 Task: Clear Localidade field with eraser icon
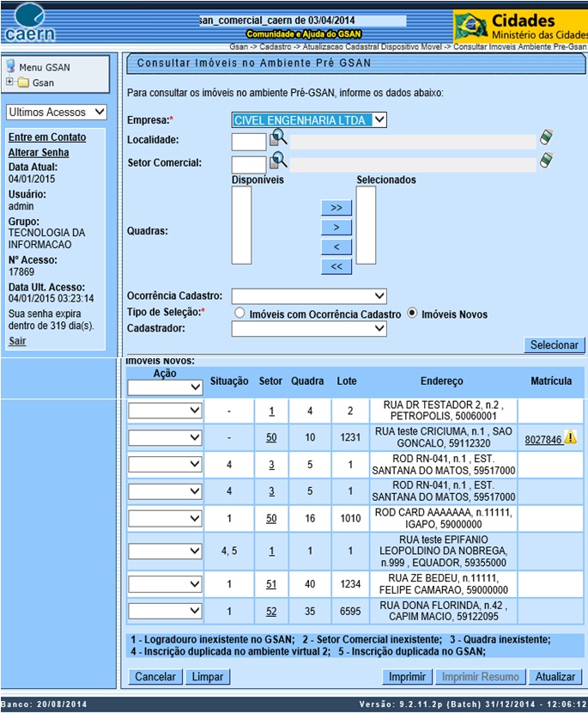546,137
